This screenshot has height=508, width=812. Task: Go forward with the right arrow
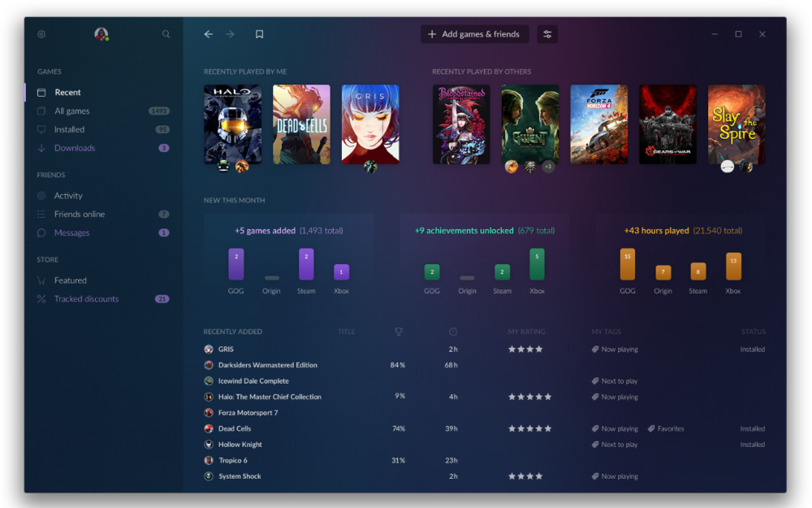coord(230,34)
